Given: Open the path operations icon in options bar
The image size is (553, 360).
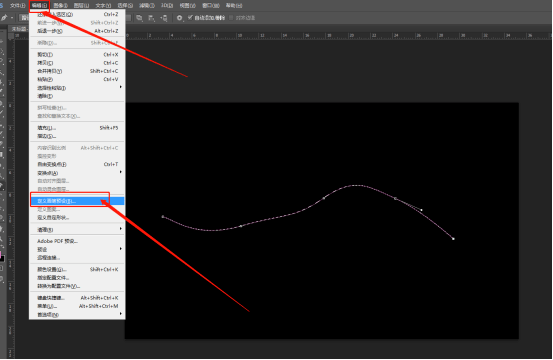Looking at the screenshot, I should coord(140,18).
